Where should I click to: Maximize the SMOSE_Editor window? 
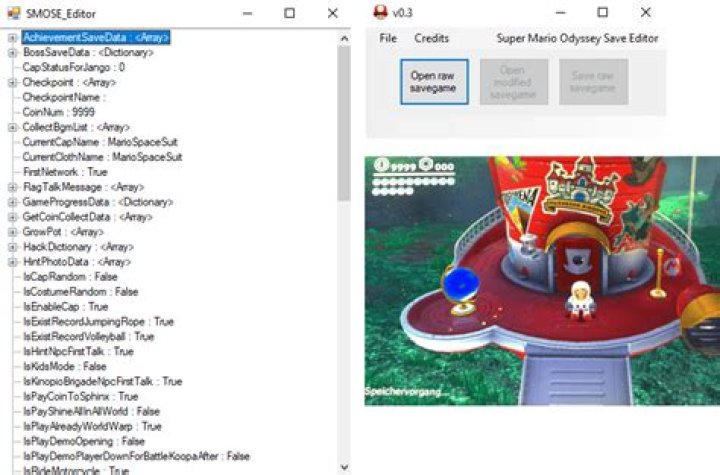pos(289,13)
